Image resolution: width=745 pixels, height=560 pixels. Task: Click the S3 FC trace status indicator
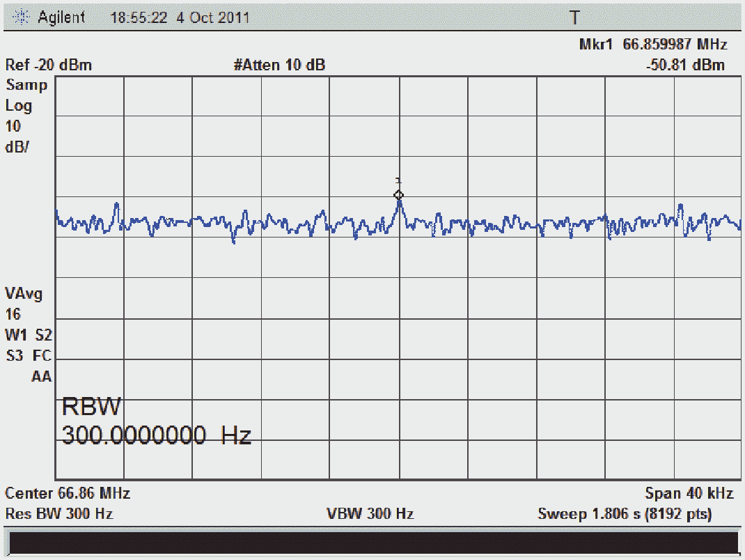29,356
